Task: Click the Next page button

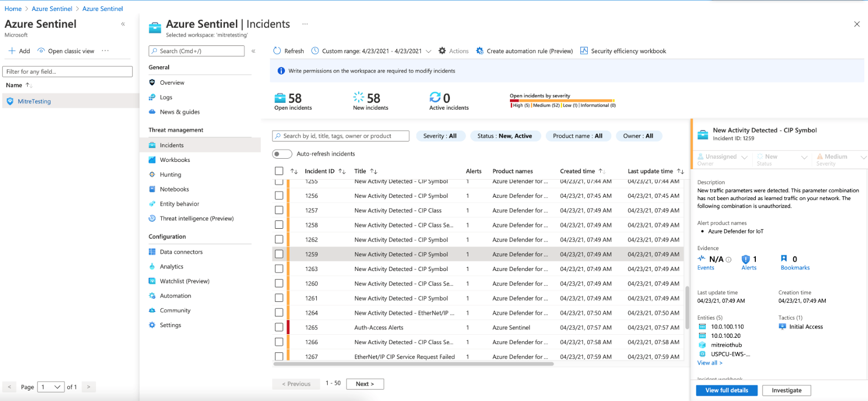Action: click(365, 384)
